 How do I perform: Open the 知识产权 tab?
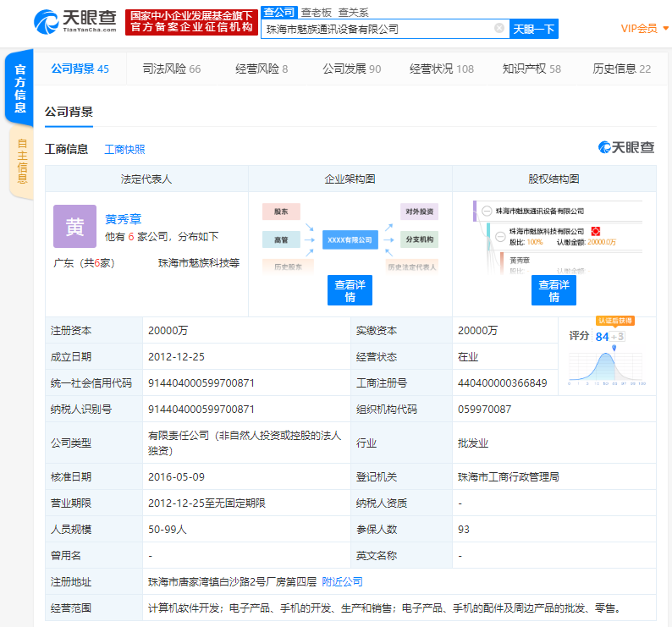[532, 69]
